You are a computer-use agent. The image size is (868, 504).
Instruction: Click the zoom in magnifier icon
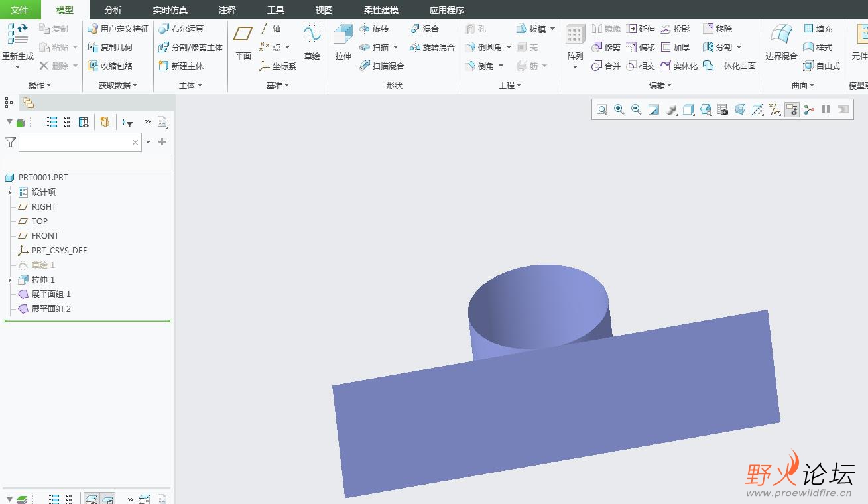coord(619,109)
